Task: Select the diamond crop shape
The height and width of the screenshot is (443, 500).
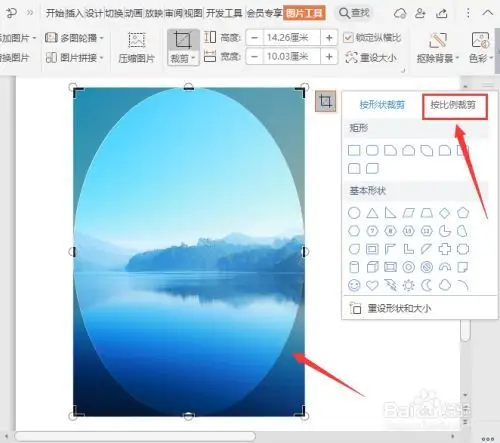Action: 444,213
